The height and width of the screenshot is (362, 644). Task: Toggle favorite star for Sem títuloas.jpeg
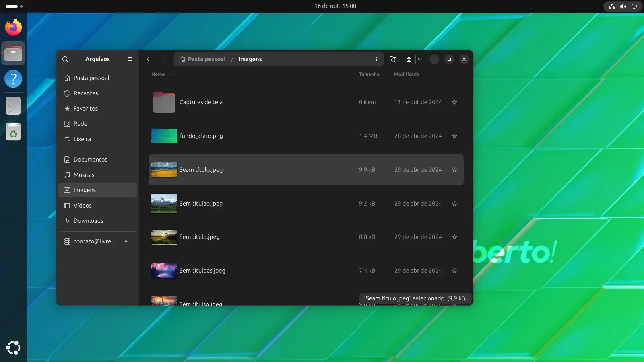tap(454, 271)
